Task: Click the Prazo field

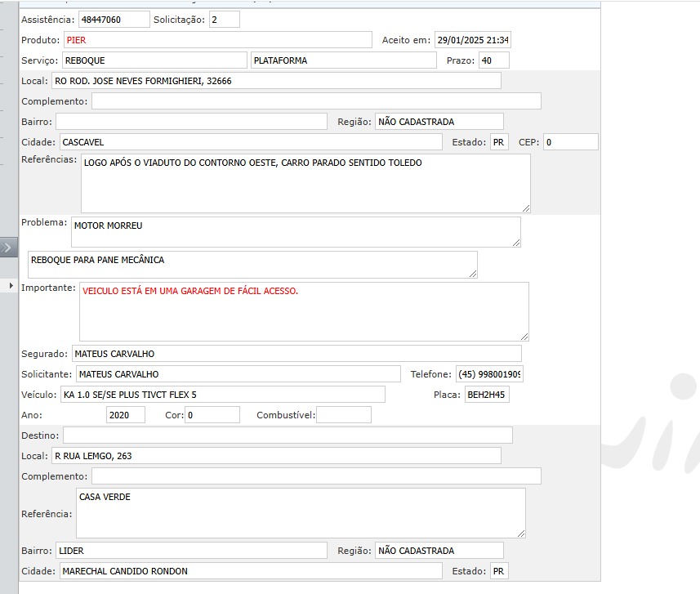Action: click(x=494, y=60)
